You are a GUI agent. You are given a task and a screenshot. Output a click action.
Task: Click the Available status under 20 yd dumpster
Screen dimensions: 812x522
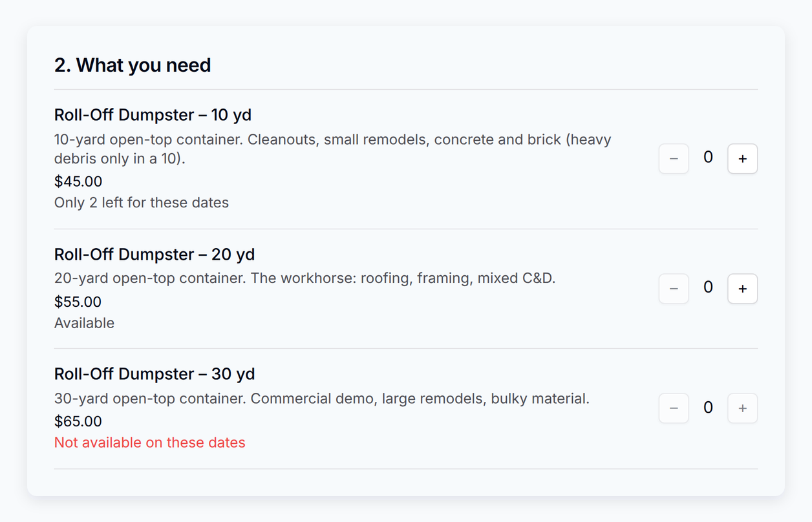(84, 323)
